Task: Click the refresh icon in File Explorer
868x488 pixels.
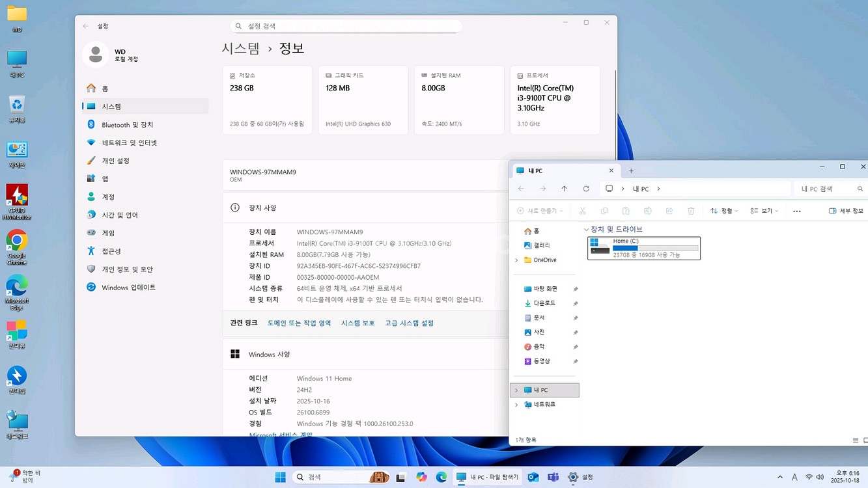Action: click(x=586, y=189)
